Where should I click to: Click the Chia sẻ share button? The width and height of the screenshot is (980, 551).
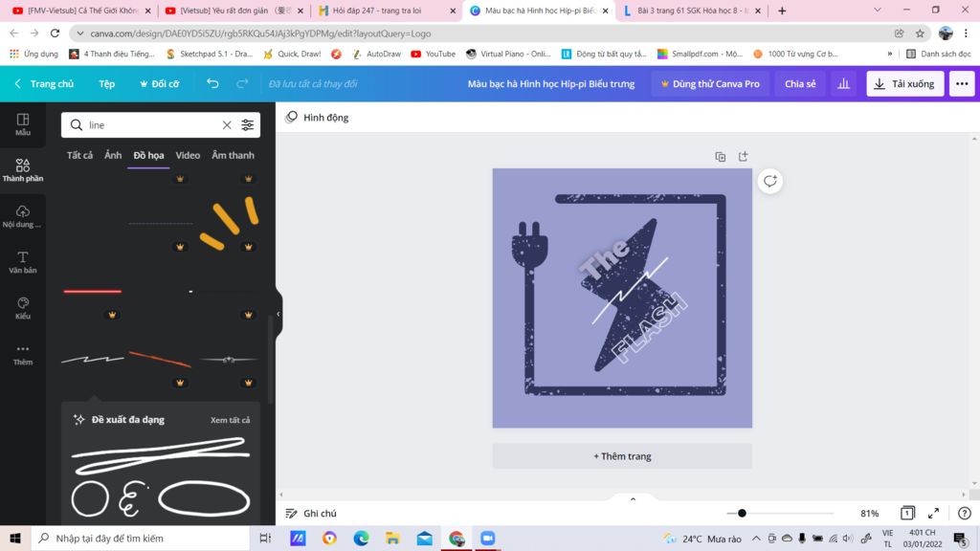coord(800,84)
